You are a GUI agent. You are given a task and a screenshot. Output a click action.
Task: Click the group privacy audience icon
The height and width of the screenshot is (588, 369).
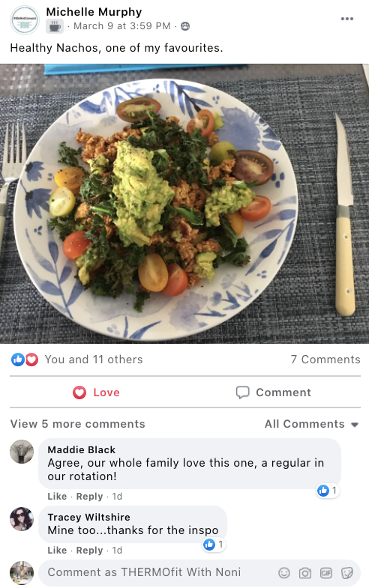[185, 26]
